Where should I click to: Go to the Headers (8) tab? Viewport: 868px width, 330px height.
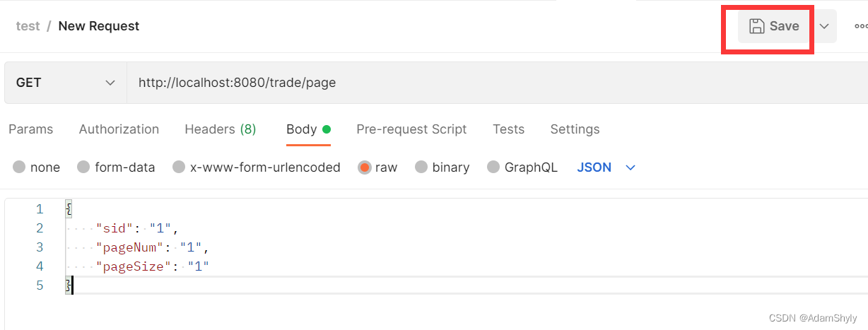[x=220, y=129]
